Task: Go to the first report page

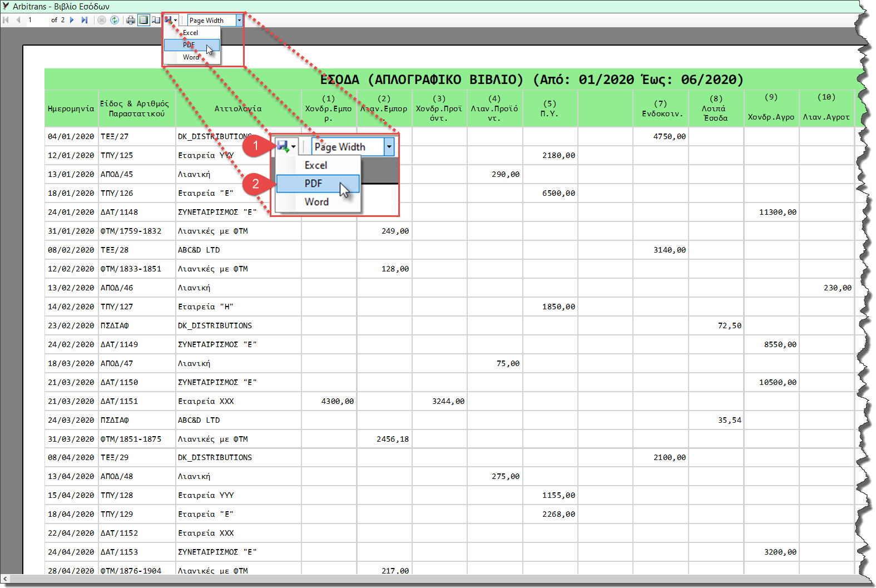Action: pos(6,20)
